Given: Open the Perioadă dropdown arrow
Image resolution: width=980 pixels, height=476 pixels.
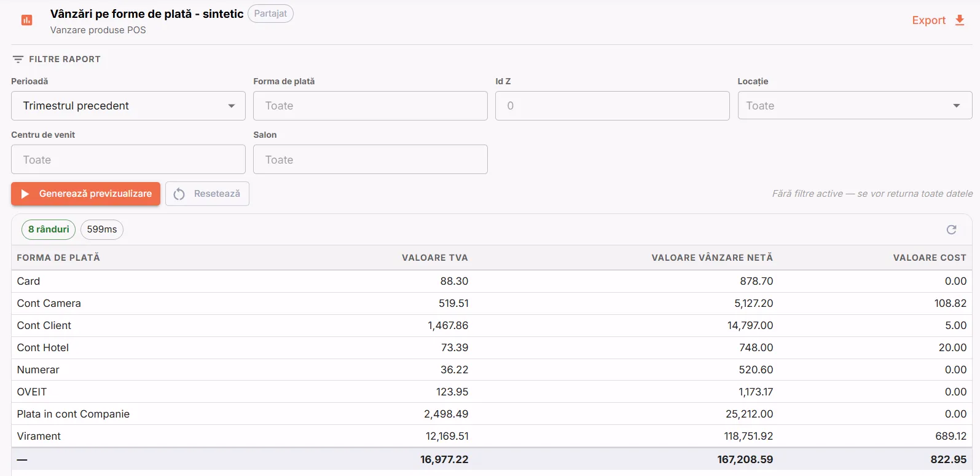Looking at the screenshot, I should [232, 106].
